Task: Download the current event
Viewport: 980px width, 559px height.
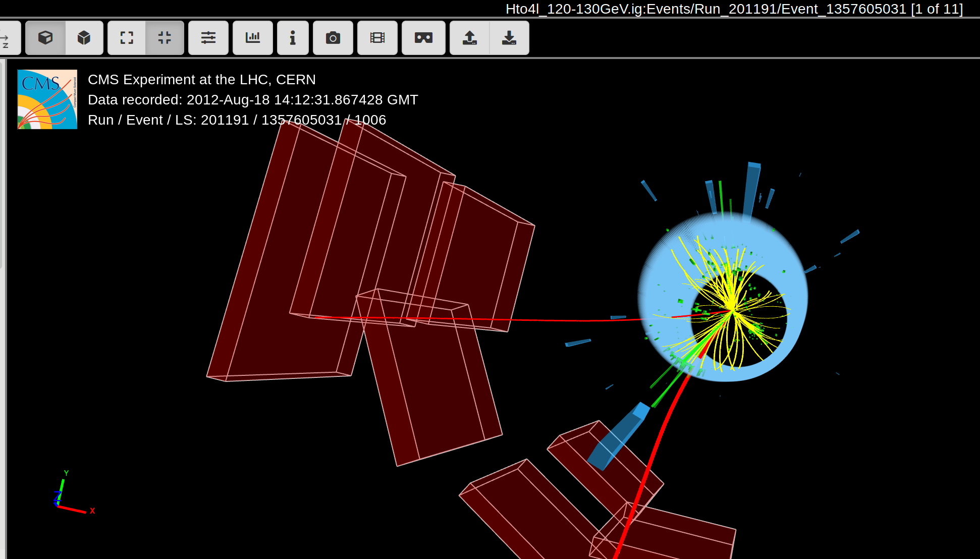Action: [x=509, y=37]
